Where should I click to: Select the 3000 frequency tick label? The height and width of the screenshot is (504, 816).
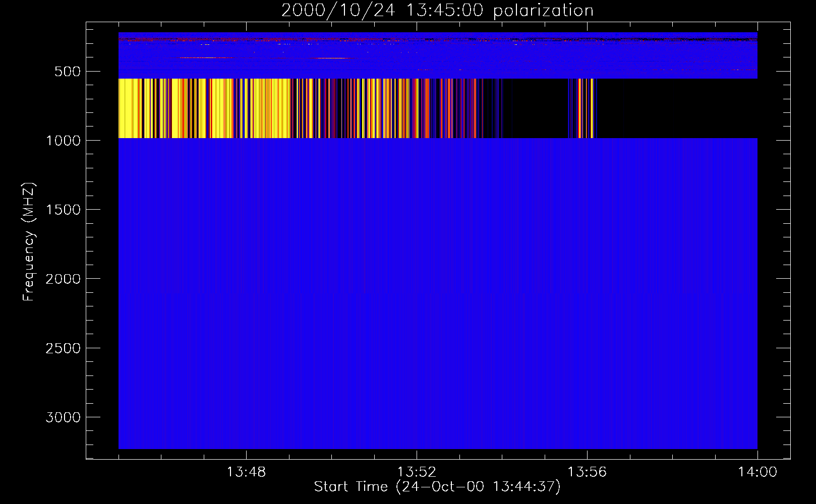63,417
